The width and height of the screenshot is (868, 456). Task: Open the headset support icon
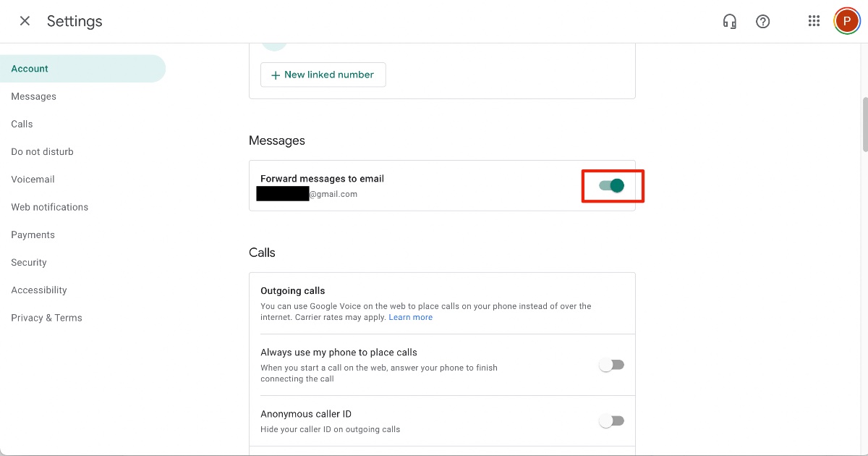[x=730, y=21]
